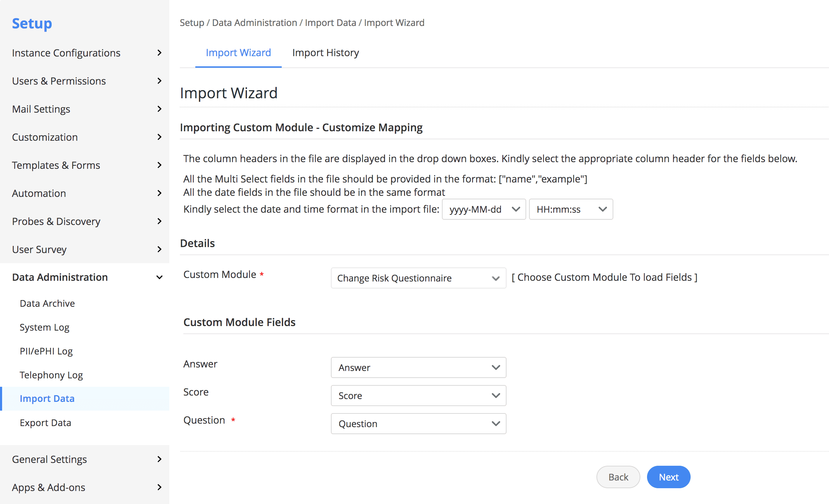Expand Customization sidebar chevron

pos(159,137)
